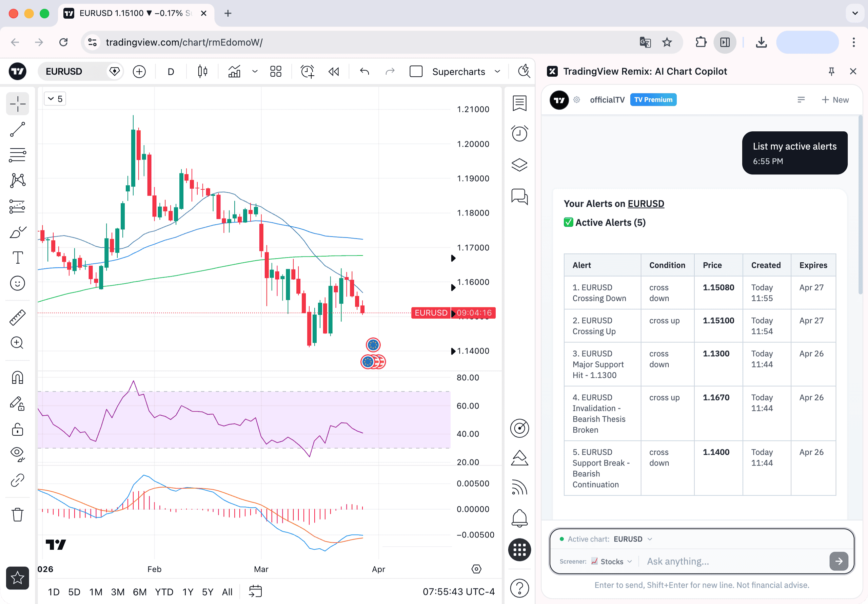
Task: Select the trend line drawing tool
Action: [x=17, y=129]
